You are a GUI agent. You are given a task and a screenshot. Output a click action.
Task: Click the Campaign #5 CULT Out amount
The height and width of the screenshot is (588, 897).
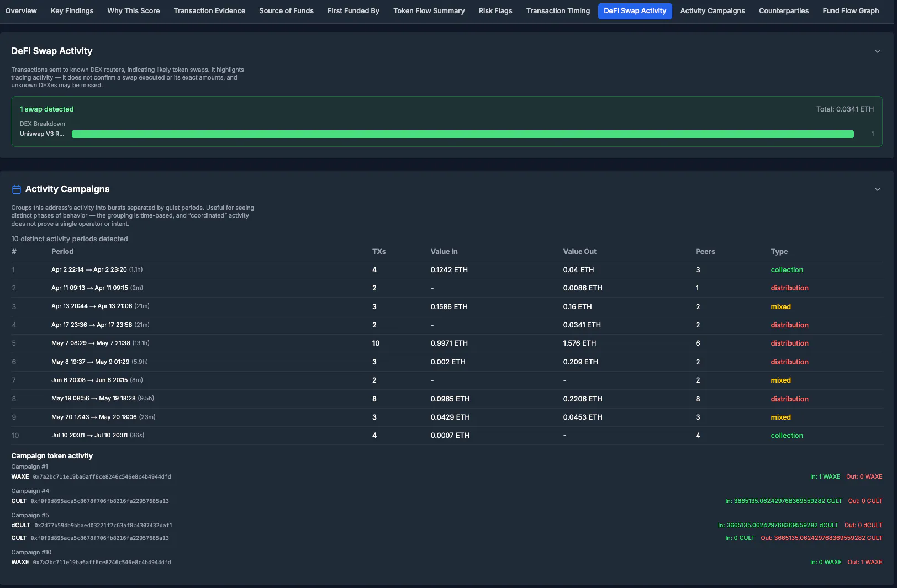point(821,538)
